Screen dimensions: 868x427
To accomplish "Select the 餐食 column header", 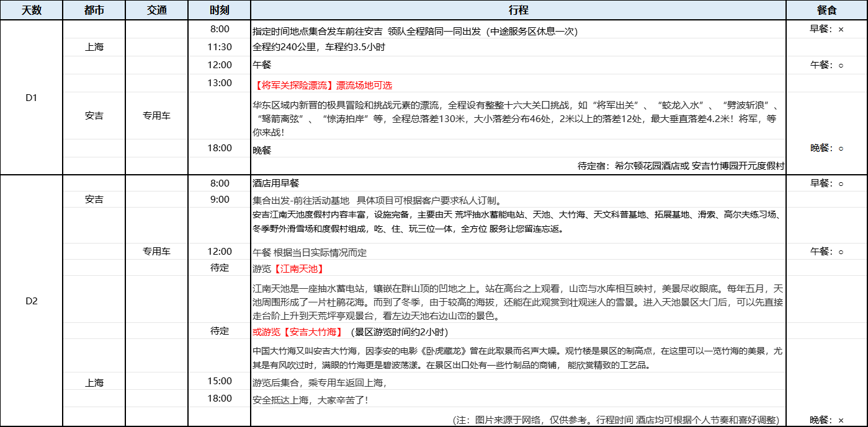I will coord(826,11).
